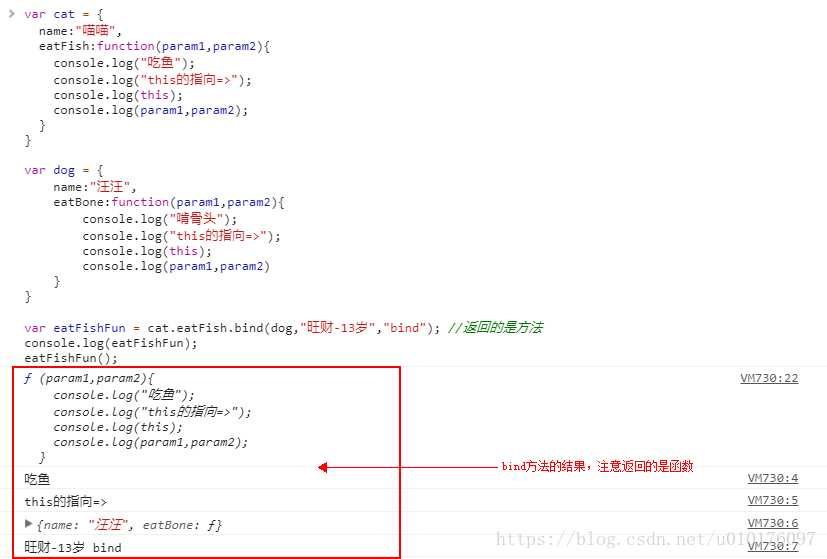Open source link VM730:7
Viewport: 827px width, 559px height.
coord(773,546)
